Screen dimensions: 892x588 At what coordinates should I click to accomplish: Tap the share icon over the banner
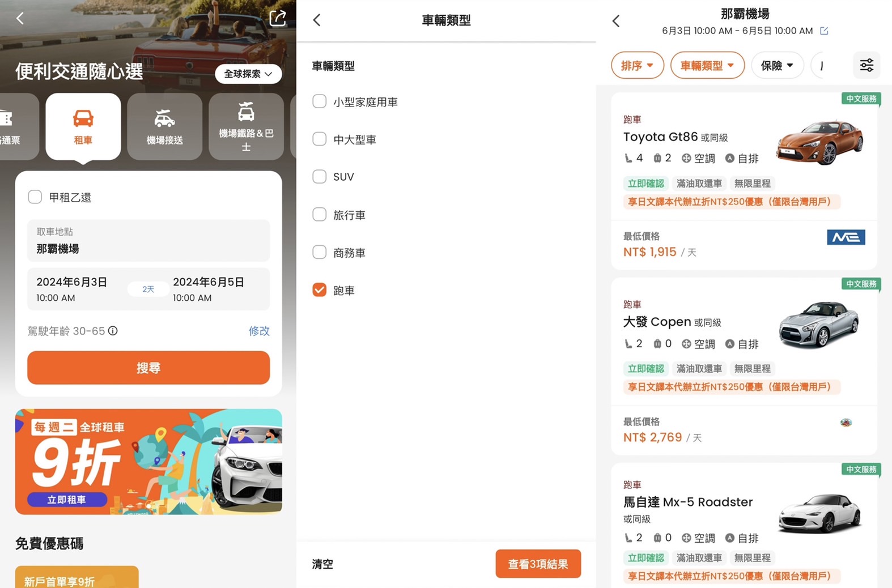[278, 18]
